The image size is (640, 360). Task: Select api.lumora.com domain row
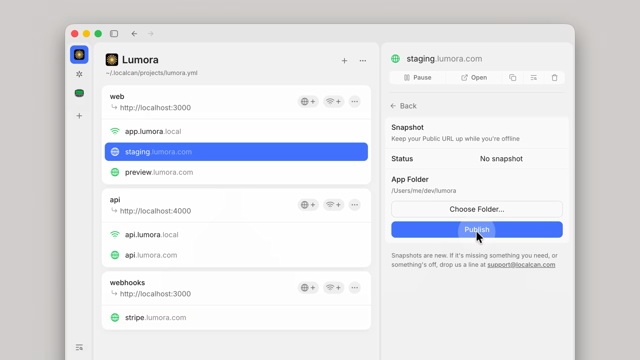[236, 255]
